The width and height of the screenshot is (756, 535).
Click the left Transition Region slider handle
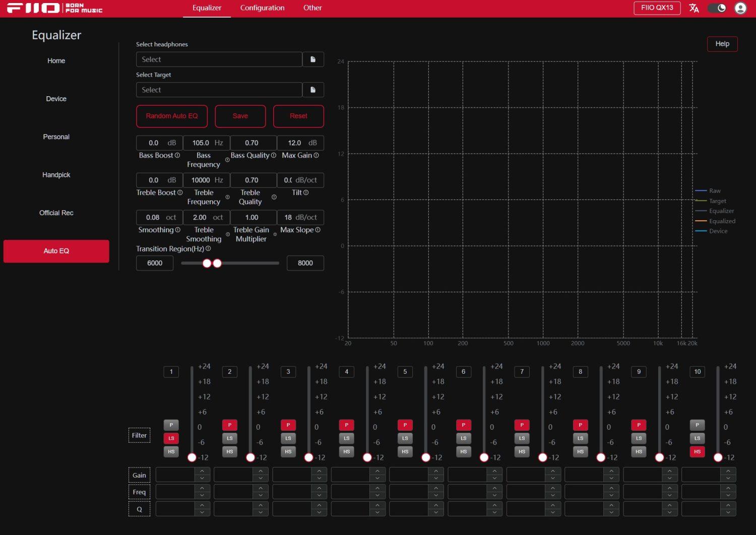pyautogui.click(x=207, y=263)
